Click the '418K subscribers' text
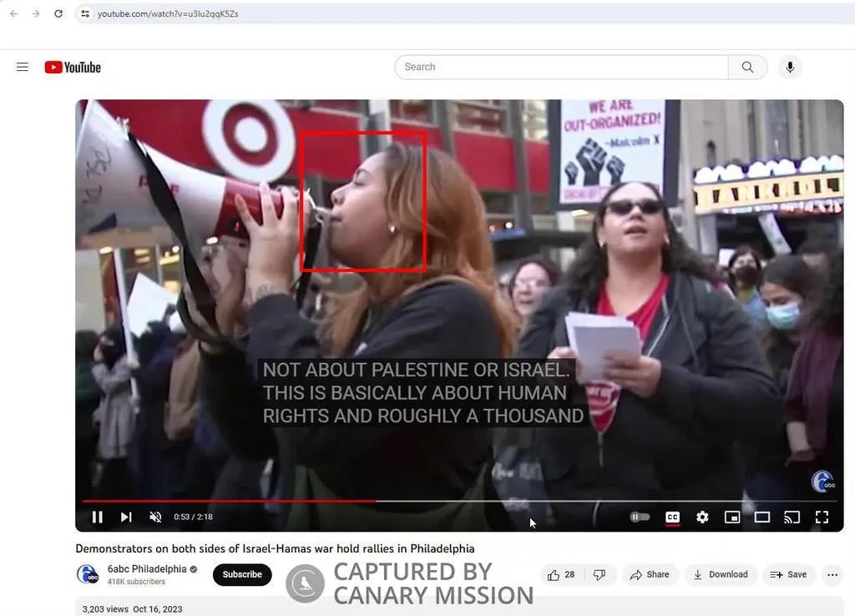The image size is (855, 616). click(x=136, y=582)
